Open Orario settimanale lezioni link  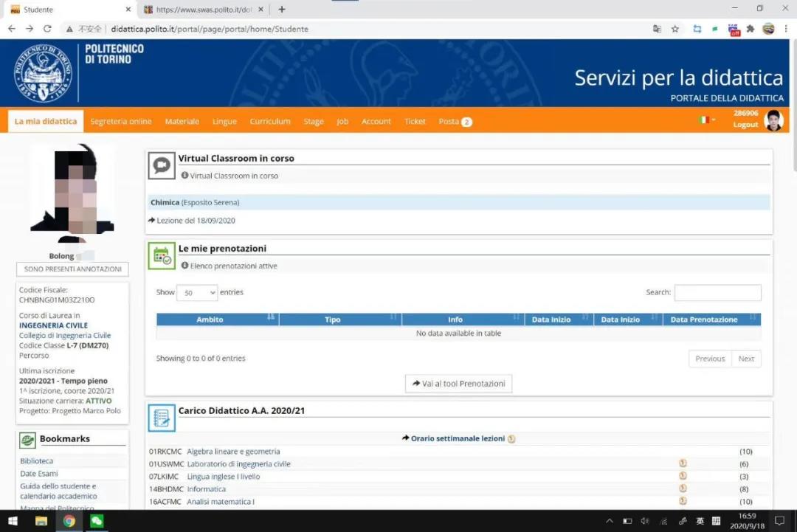pyautogui.click(x=458, y=438)
